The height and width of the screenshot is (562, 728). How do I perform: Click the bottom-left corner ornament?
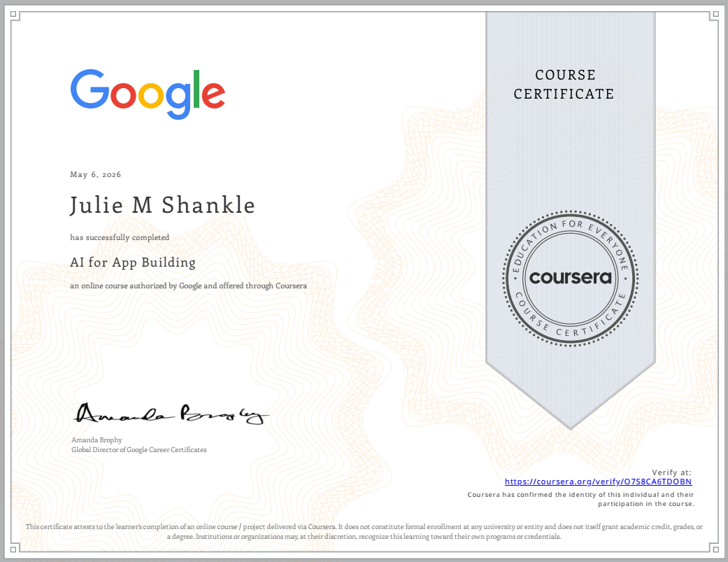point(14,549)
